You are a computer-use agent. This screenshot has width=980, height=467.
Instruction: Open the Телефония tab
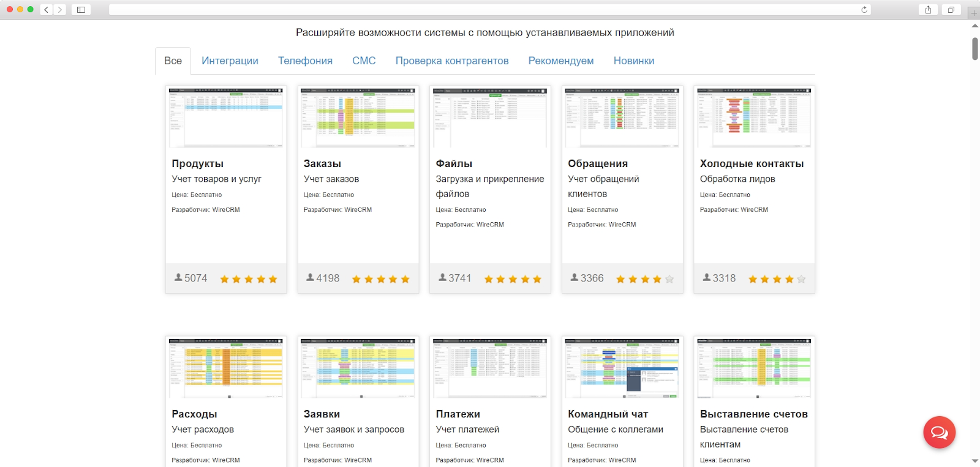point(305,61)
